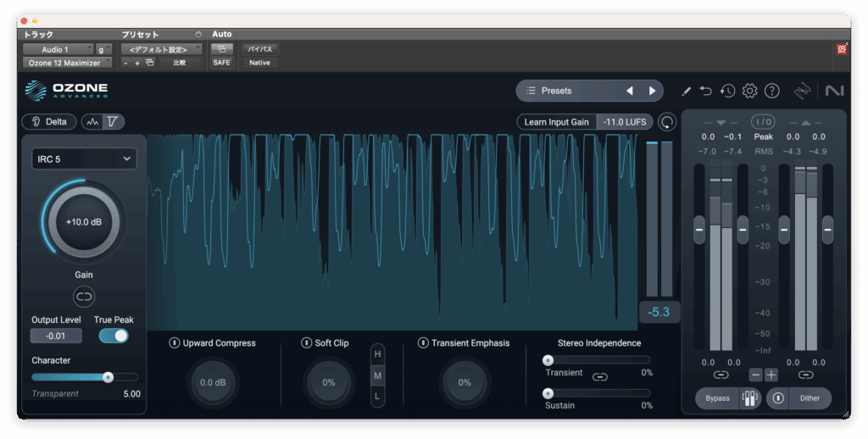Open the Presets browser menu
868x439 pixels.
555,91
